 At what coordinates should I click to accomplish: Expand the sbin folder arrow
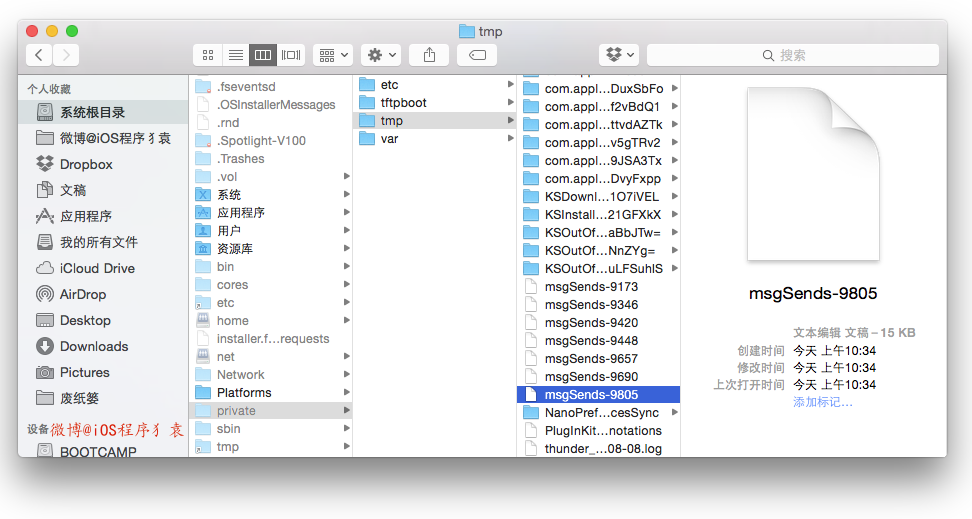click(x=347, y=428)
